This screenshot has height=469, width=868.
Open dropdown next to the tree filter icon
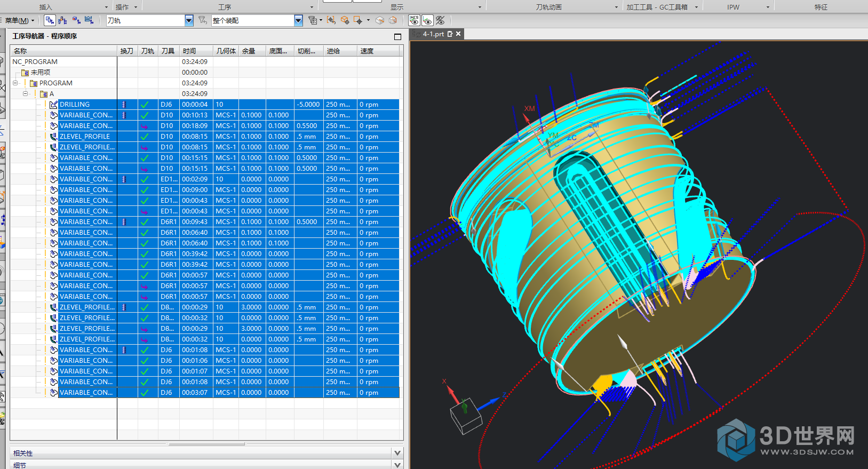click(321, 20)
